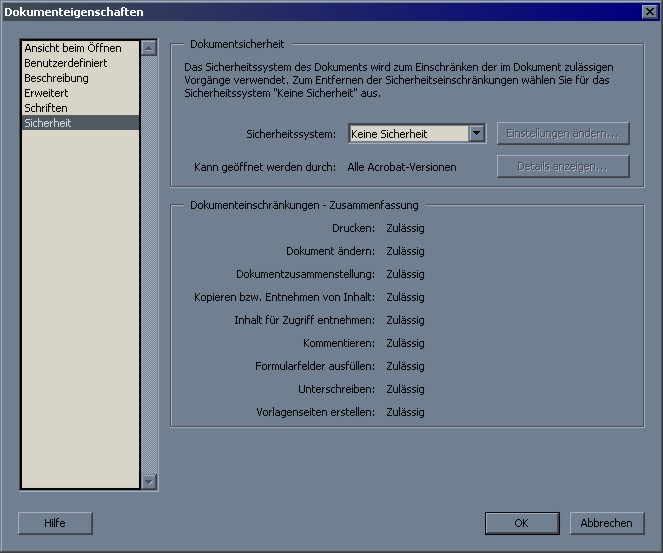Open the 'Beschreibung' category
Screen dimensions: 663x553
click(80, 78)
